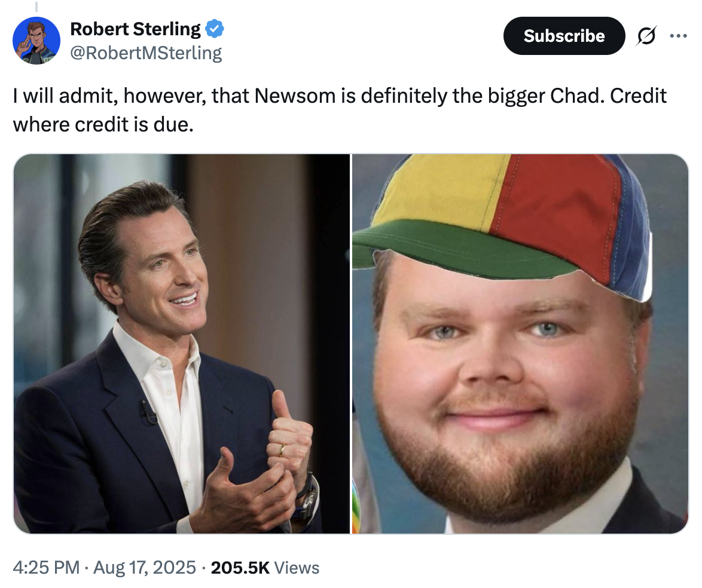Open the three-dot more options menu
702x588 pixels.
(678, 36)
